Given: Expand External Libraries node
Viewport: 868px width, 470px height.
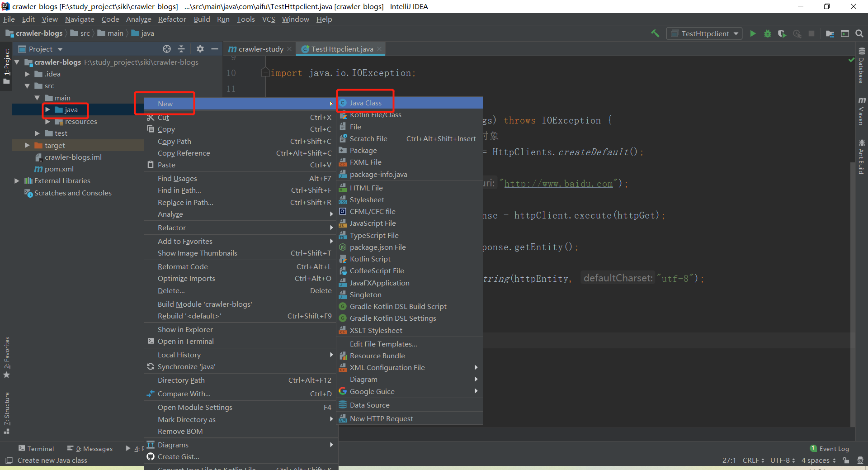Looking at the screenshot, I should tap(17, 181).
